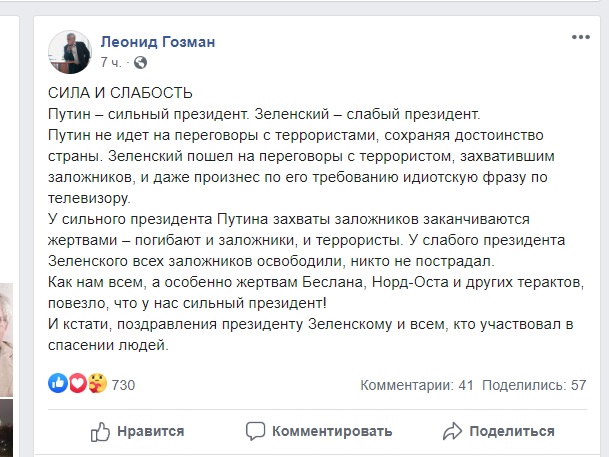Click the '7 ч.' post timestamp
Viewport: 609px width, 457px height.
(111, 61)
